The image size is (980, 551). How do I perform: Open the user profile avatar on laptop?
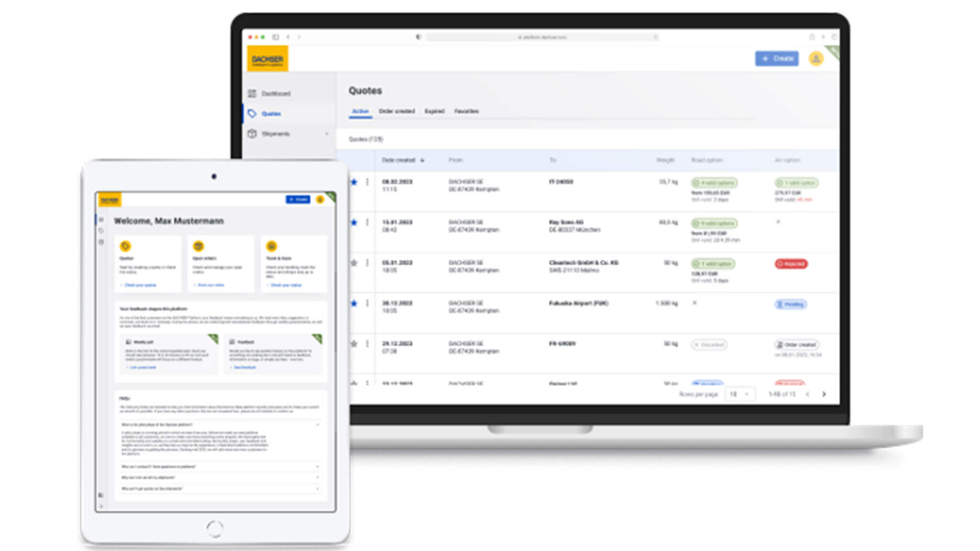[816, 58]
